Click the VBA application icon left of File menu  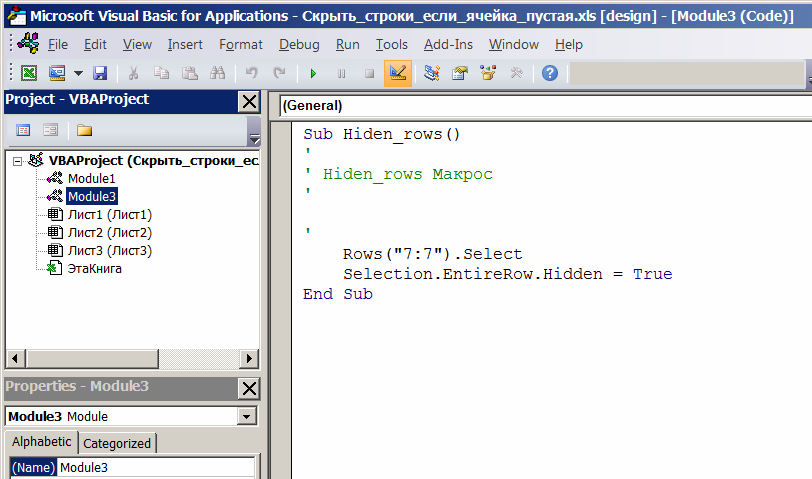(x=28, y=43)
